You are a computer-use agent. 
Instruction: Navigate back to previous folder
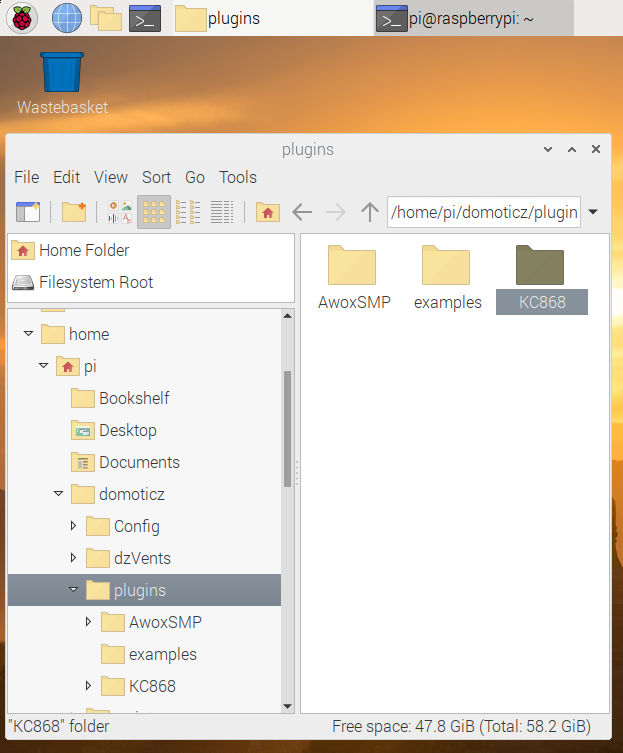click(x=302, y=211)
